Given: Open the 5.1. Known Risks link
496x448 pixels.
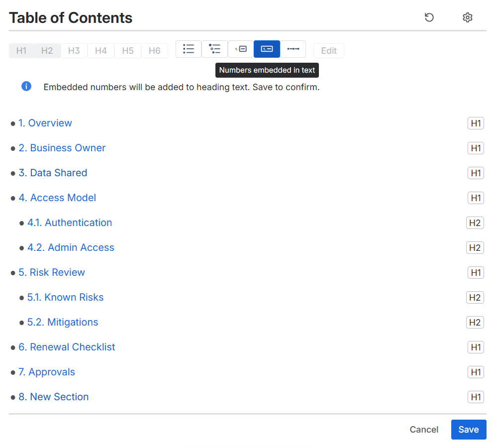Looking at the screenshot, I should coord(66,297).
